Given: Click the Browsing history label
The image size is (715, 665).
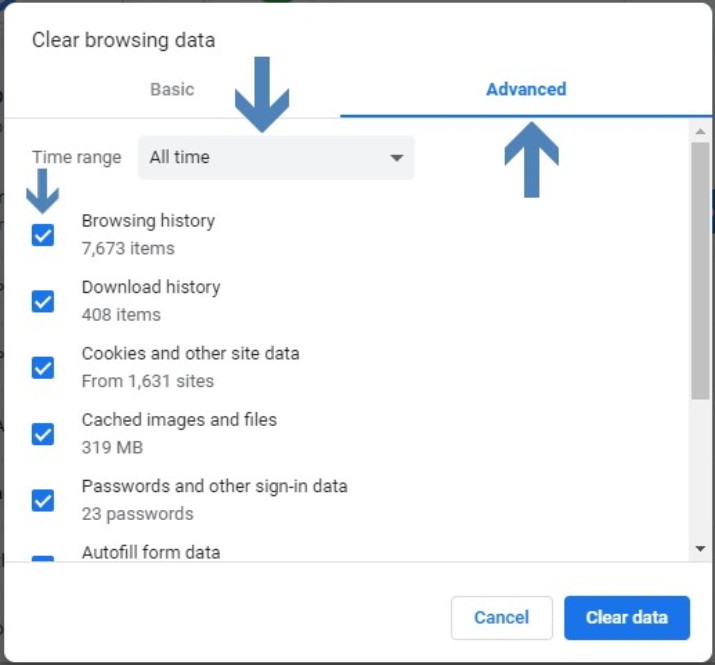Looking at the screenshot, I should [148, 221].
